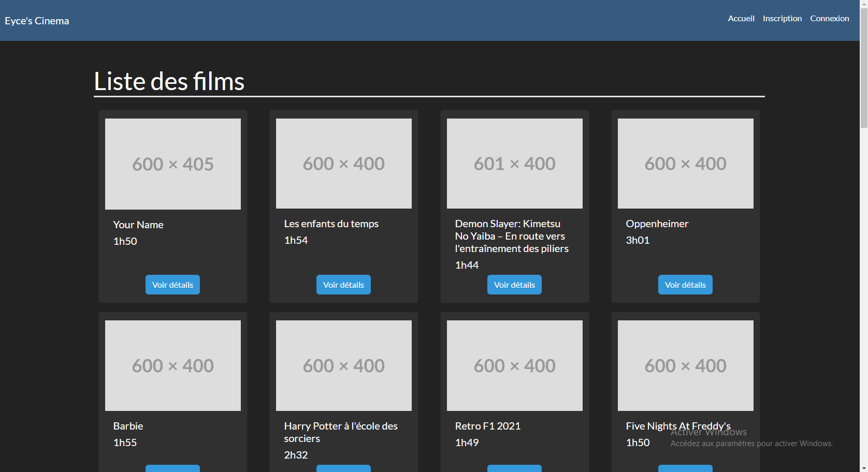The image size is (868, 472).
Task: Click the Eyce's Cinema logo
Action: (37, 21)
